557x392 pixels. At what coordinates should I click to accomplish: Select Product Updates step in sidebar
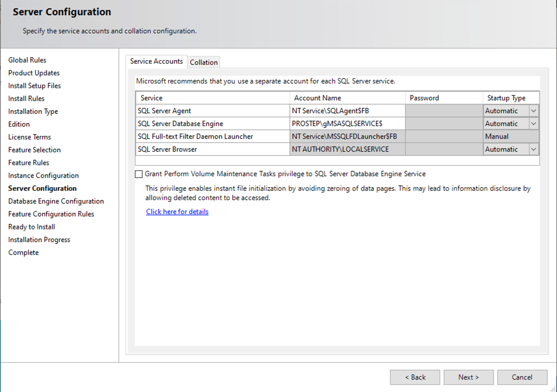pos(34,73)
